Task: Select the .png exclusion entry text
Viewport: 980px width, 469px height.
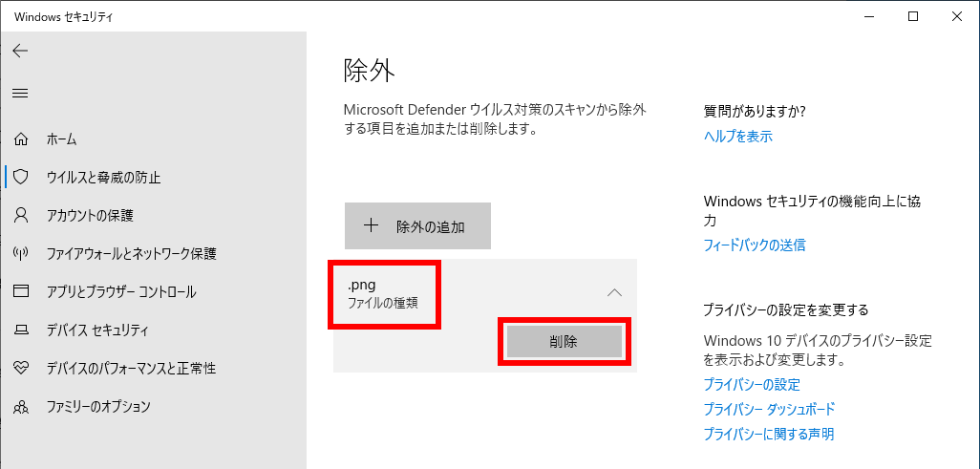Action: (361, 286)
